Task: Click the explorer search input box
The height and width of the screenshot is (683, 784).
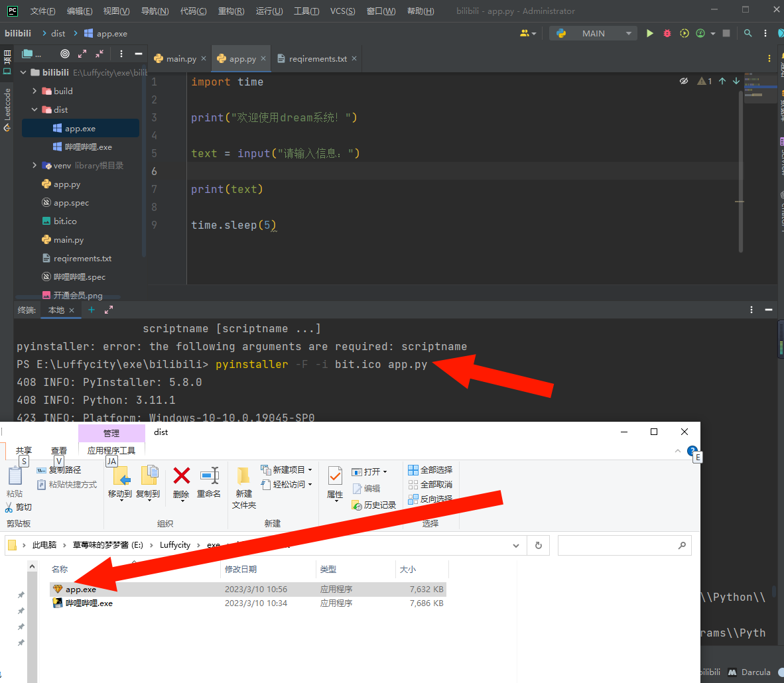Action: pyautogui.click(x=617, y=545)
